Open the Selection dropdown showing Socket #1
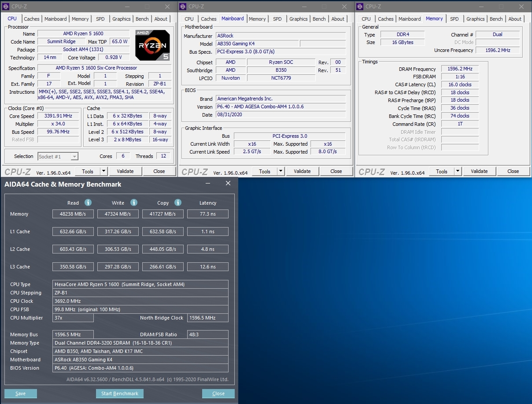The height and width of the screenshot is (404, 532). [x=58, y=156]
